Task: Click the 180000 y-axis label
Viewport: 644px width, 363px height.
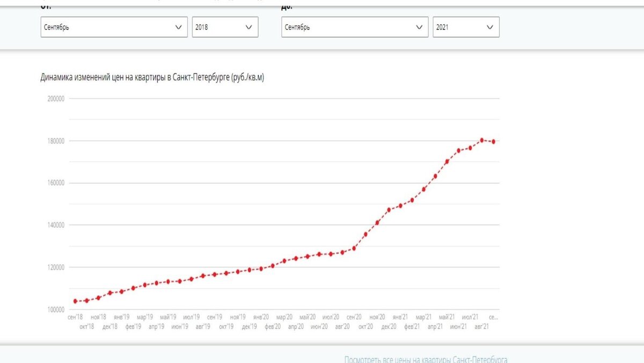Action: (55, 141)
